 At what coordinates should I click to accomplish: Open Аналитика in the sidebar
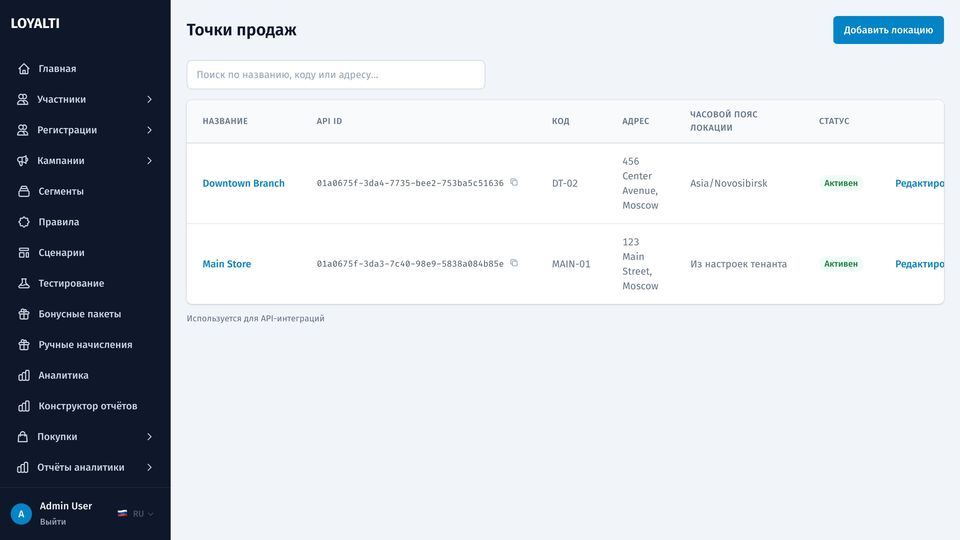tap(85, 375)
